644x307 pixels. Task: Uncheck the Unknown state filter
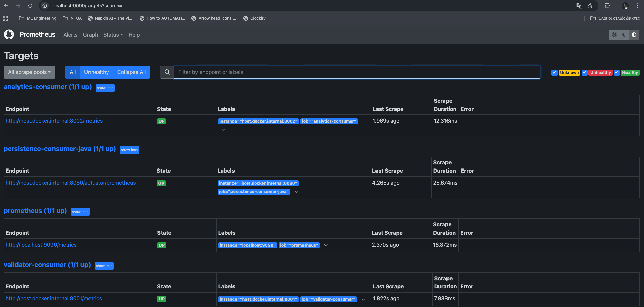554,73
